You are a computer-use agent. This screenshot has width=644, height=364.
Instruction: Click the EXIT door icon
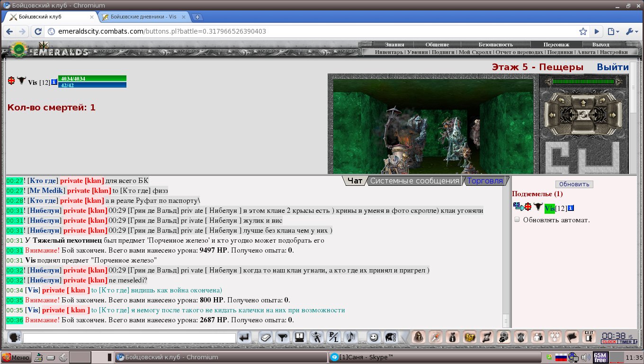pos(589,337)
